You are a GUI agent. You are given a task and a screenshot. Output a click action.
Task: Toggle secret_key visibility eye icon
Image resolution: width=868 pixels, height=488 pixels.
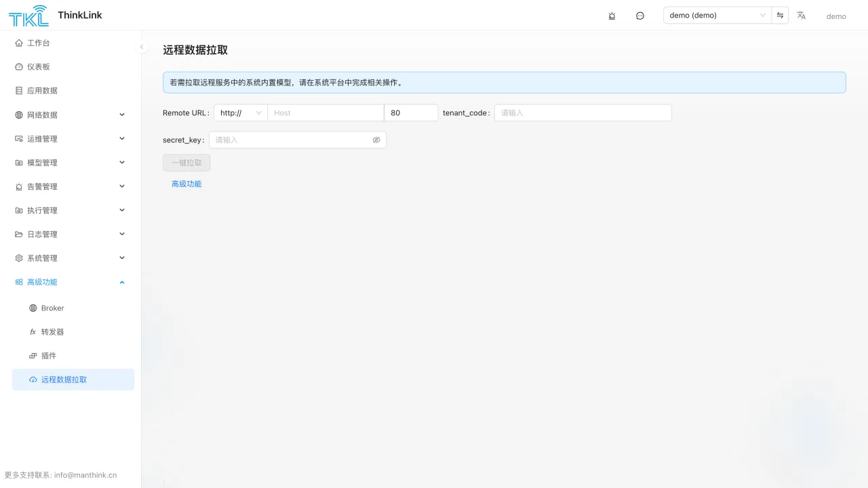point(376,140)
